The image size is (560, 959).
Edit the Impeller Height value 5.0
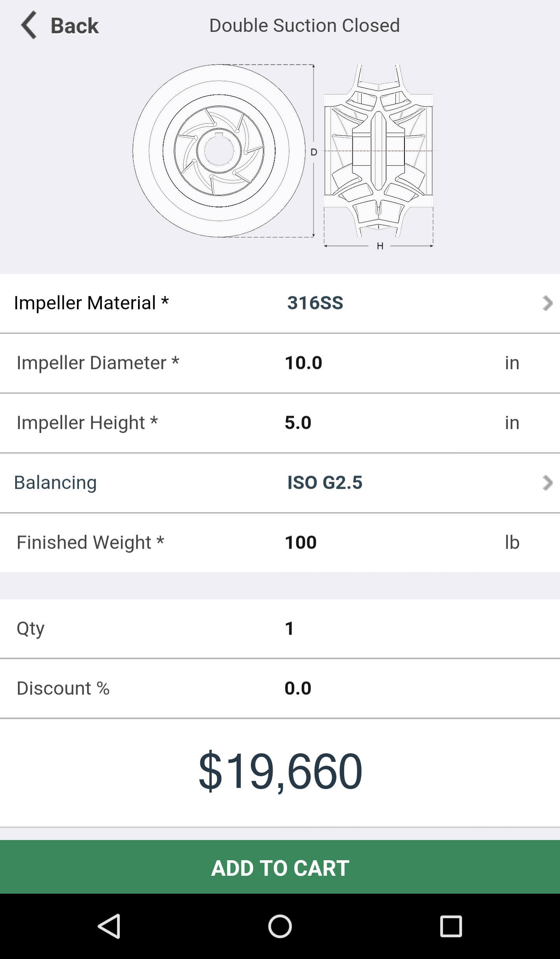coord(298,423)
